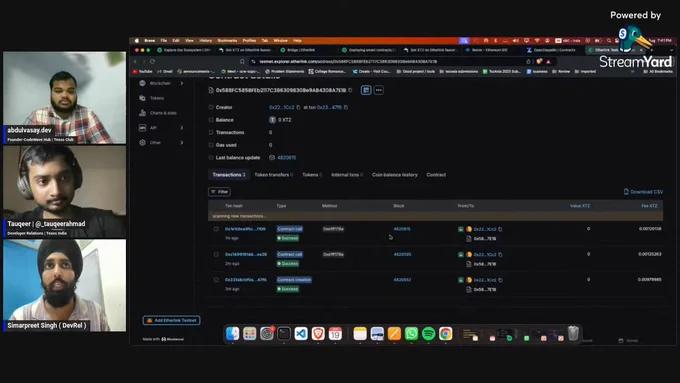Open the Trash in the dock
Image resolution: width=680 pixels, height=383 pixels.
(573, 333)
